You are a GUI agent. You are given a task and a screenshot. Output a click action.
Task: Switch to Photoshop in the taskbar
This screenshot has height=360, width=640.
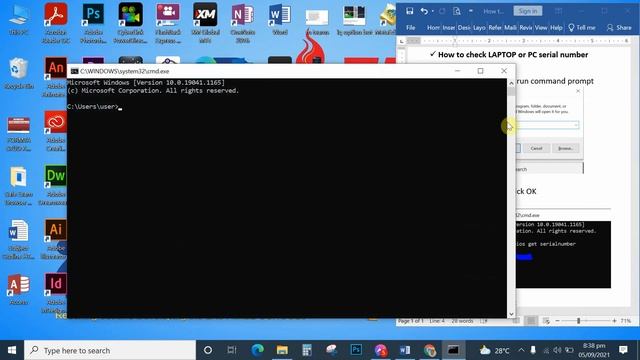pos(356,350)
